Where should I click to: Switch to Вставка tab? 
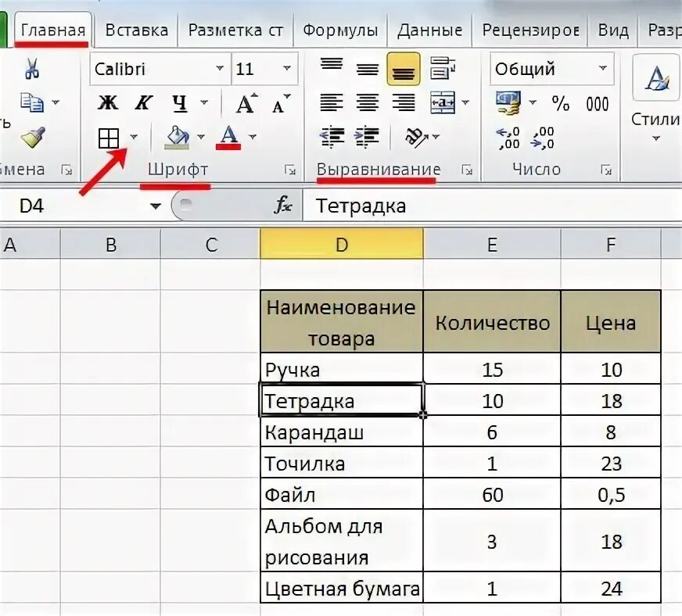(137, 30)
